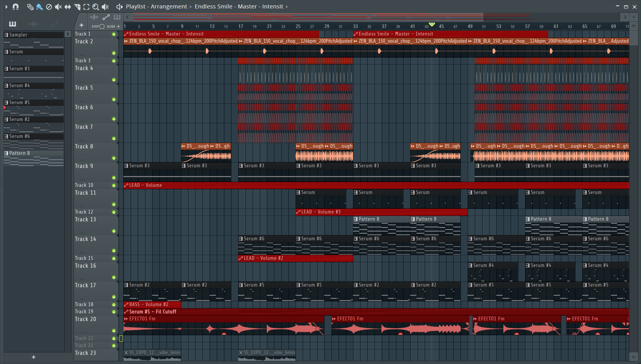Select the Mute tool

(x=58, y=7)
